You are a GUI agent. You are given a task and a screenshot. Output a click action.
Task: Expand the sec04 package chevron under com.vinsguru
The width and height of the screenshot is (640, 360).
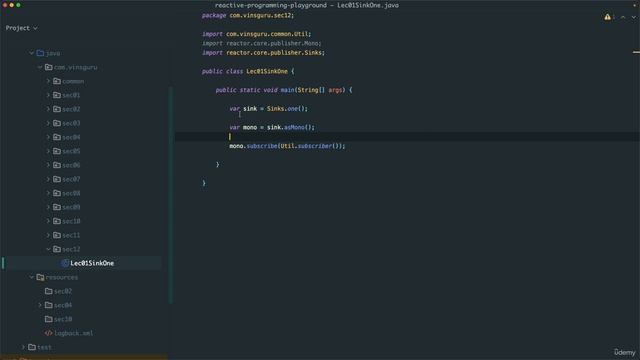click(x=48, y=137)
